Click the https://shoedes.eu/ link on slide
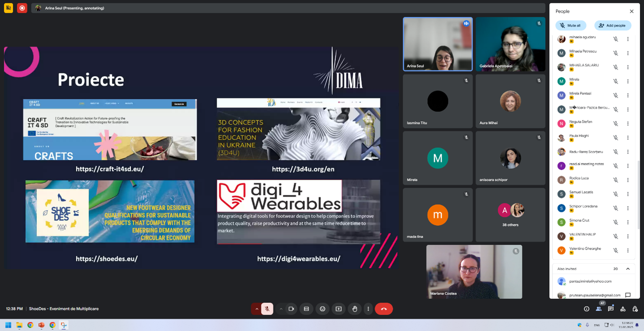The image size is (644, 331). coord(107,258)
